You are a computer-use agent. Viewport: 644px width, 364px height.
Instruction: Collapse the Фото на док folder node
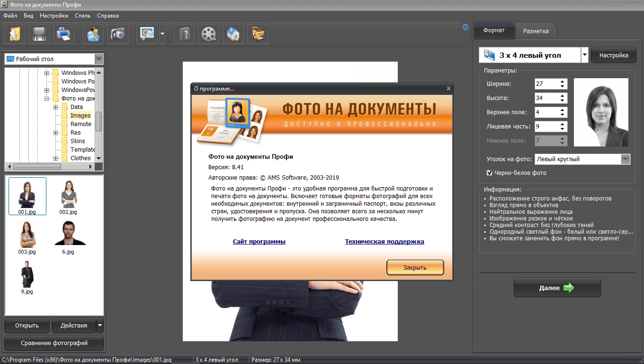pos(47,99)
